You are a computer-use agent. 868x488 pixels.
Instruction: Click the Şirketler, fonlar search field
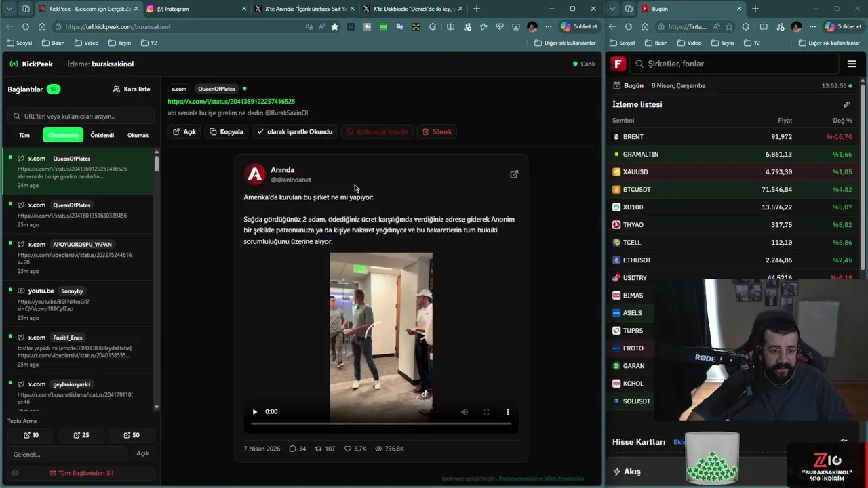pos(736,64)
